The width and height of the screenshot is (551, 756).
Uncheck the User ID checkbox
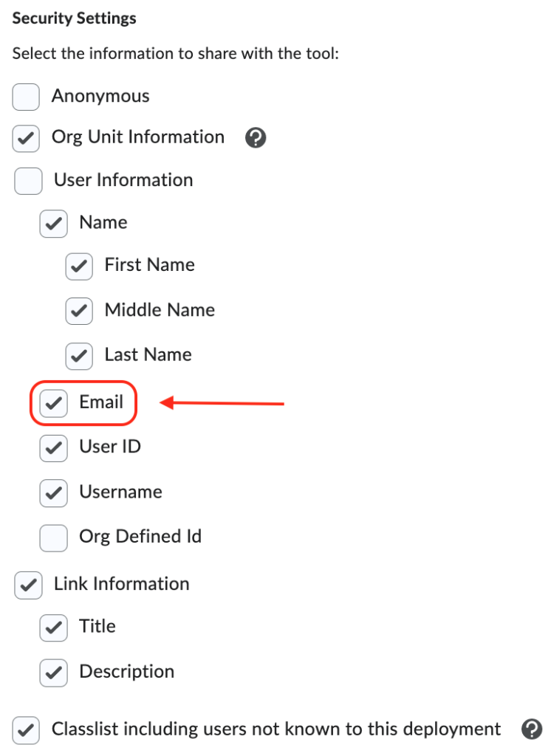pos(54,448)
